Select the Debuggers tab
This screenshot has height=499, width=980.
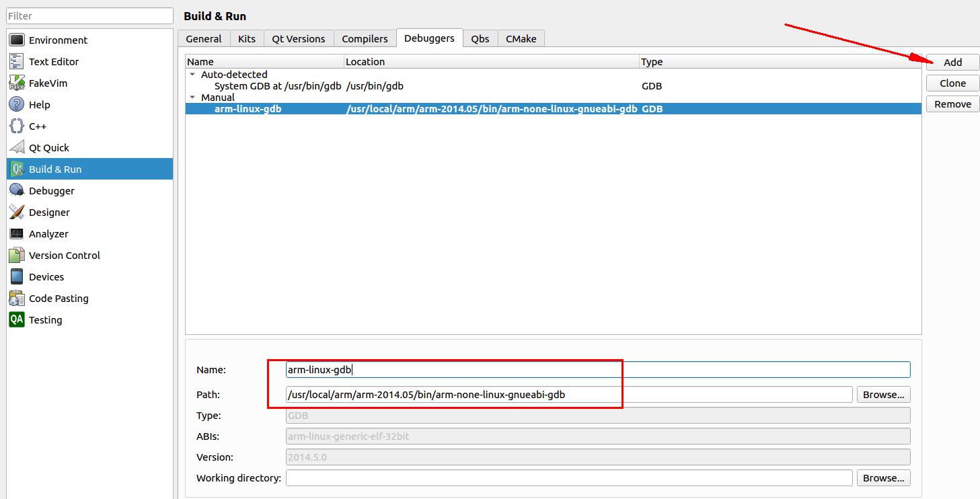click(x=429, y=38)
